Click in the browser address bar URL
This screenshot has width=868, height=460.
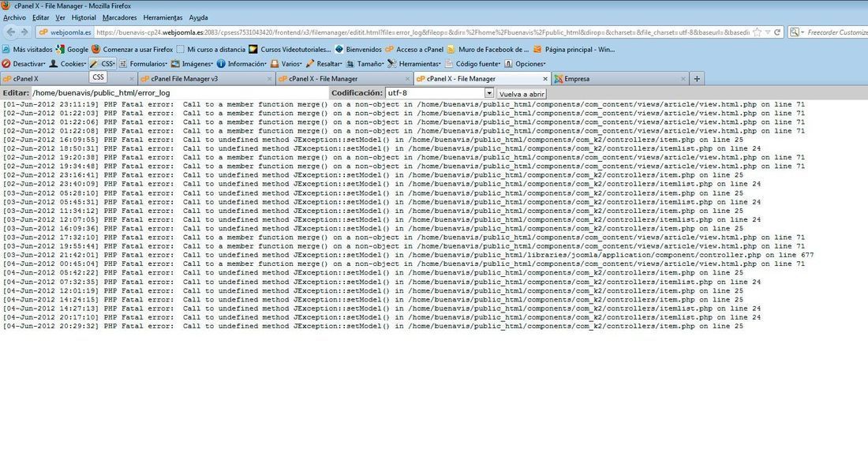tap(422, 32)
